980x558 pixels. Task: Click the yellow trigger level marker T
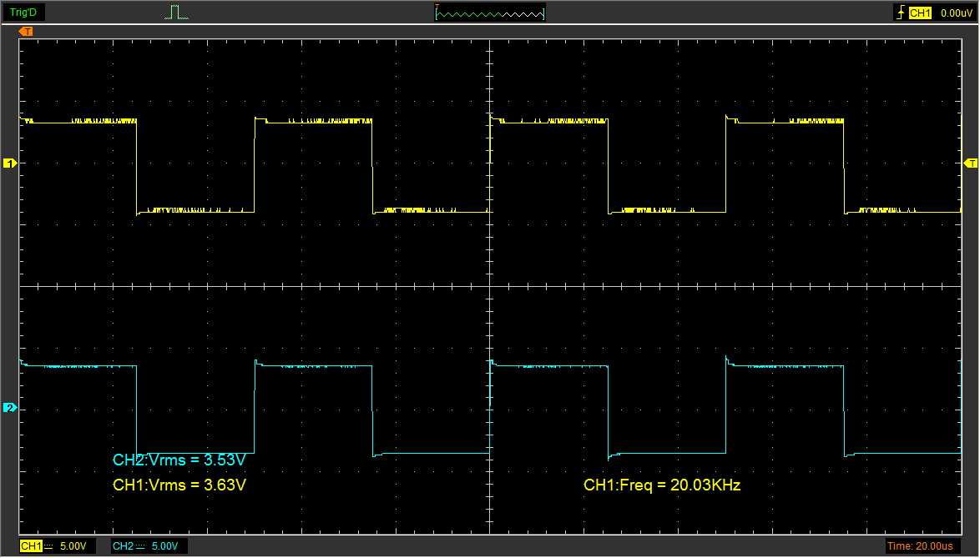coord(971,163)
